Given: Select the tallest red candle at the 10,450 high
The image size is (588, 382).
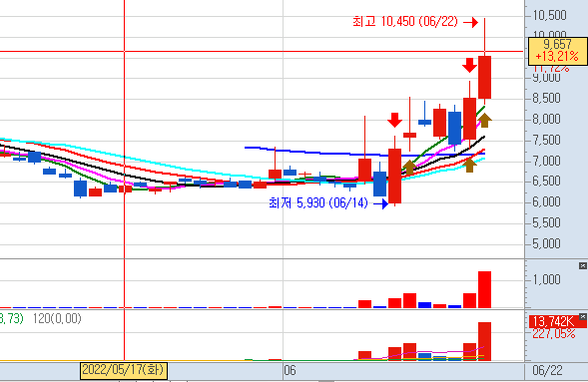Looking at the screenshot, I should pyautogui.click(x=484, y=77).
